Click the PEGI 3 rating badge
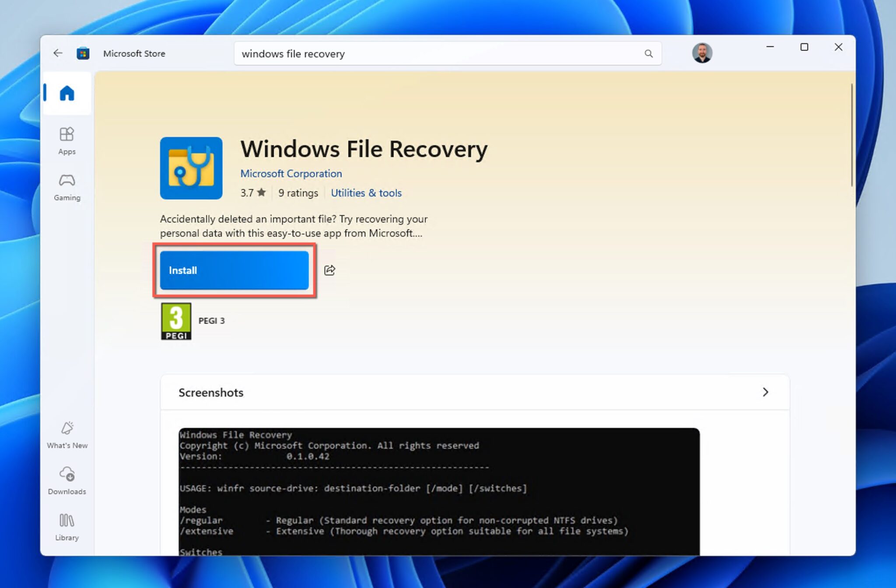Viewport: 896px width, 588px height. coord(176,321)
